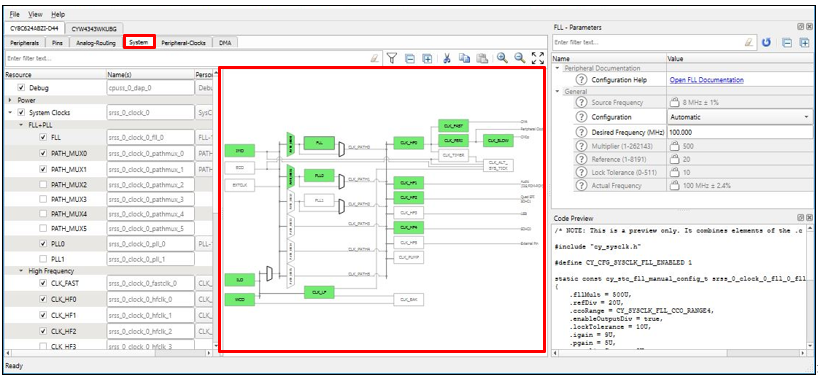Click the Code Preview horizontal scrollbar
Image resolution: width=818 pixels, height=377 pixels.
679,353
